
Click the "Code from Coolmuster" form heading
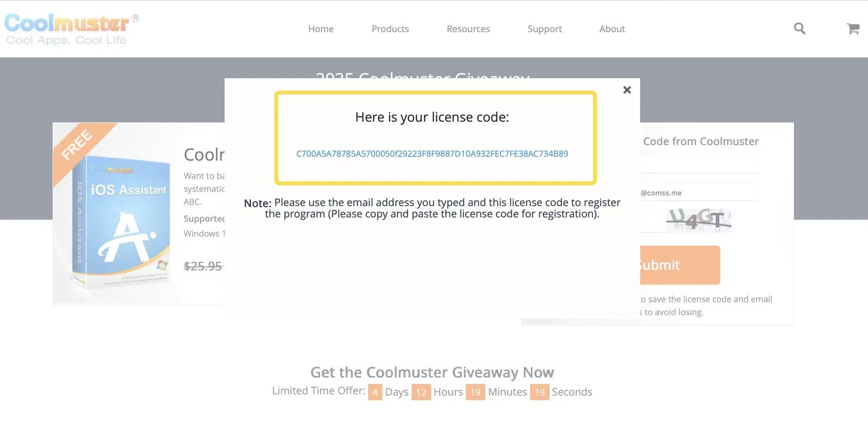click(701, 141)
